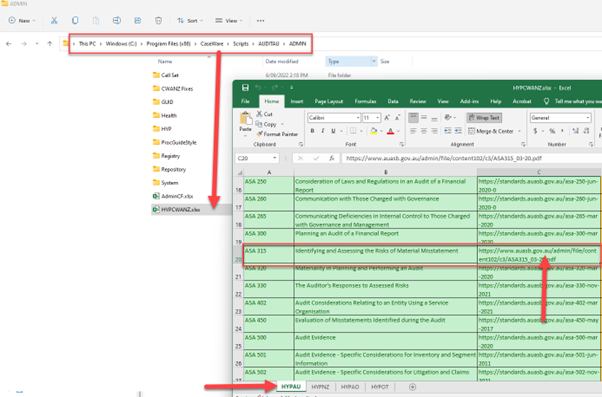Click the Save icon in Excel title bar
The image size is (602, 397).
245,88
